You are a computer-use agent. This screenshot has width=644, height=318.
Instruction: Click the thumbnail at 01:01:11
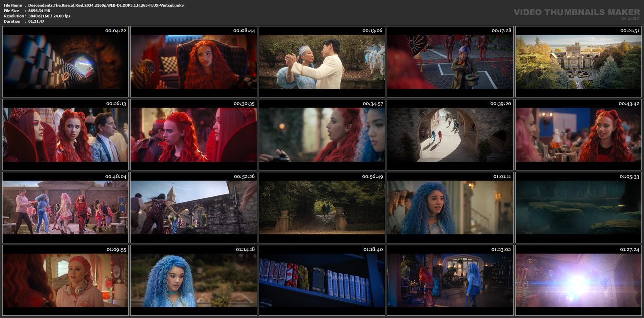450,207
